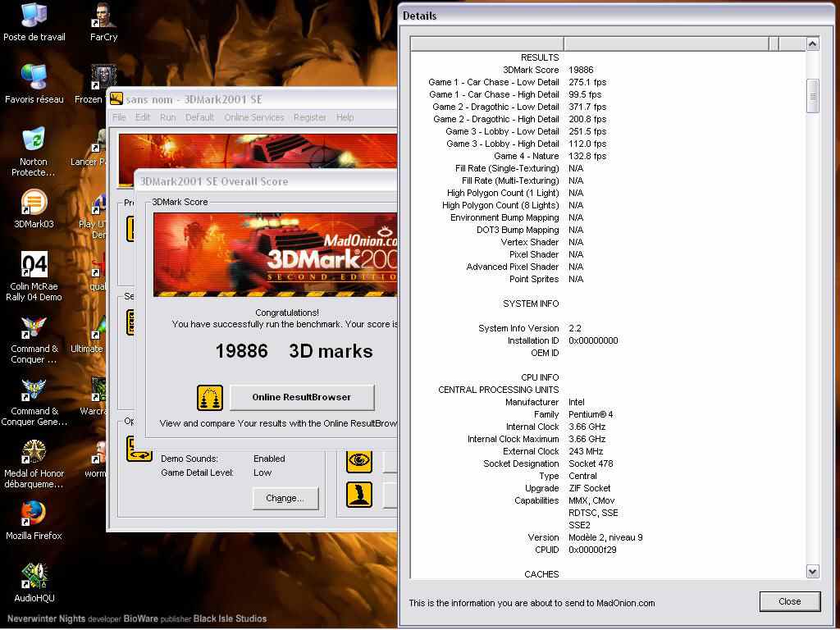
Task: Select the 'Fill Rate (Multi-Texturing)' row
Action: (x=608, y=180)
